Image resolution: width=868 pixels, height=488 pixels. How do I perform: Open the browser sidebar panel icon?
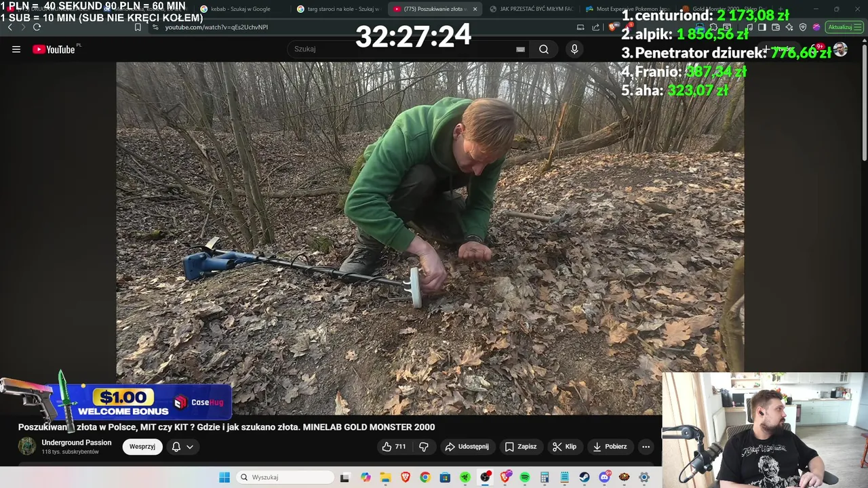[762, 27]
